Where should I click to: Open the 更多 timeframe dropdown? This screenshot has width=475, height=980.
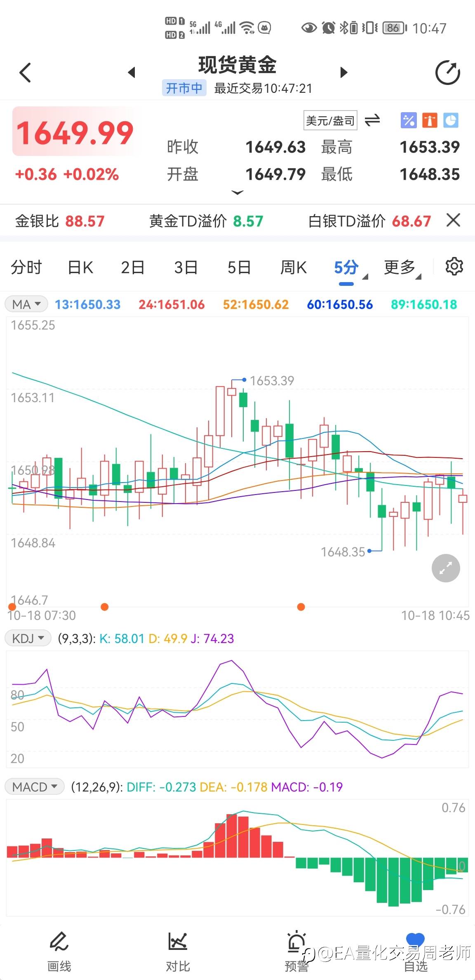(402, 267)
